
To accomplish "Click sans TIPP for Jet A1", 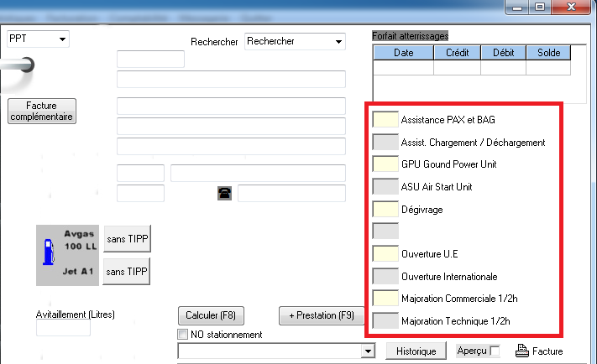I will [x=126, y=272].
